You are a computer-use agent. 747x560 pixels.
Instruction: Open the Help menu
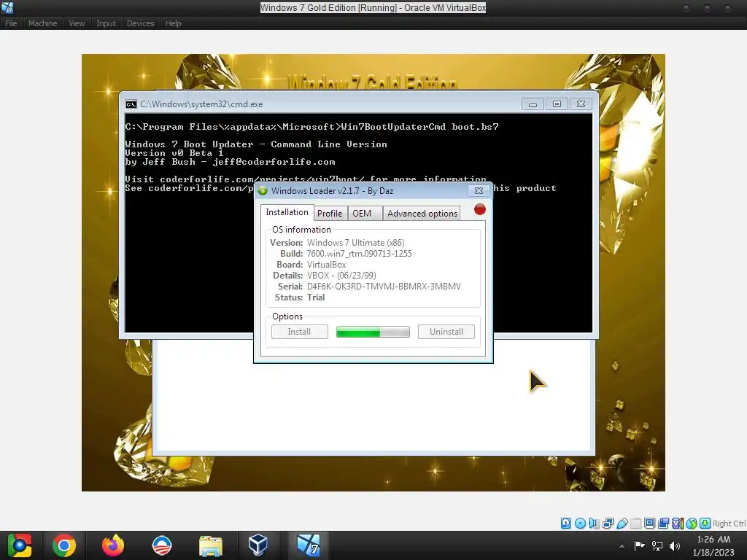point(174,23)
